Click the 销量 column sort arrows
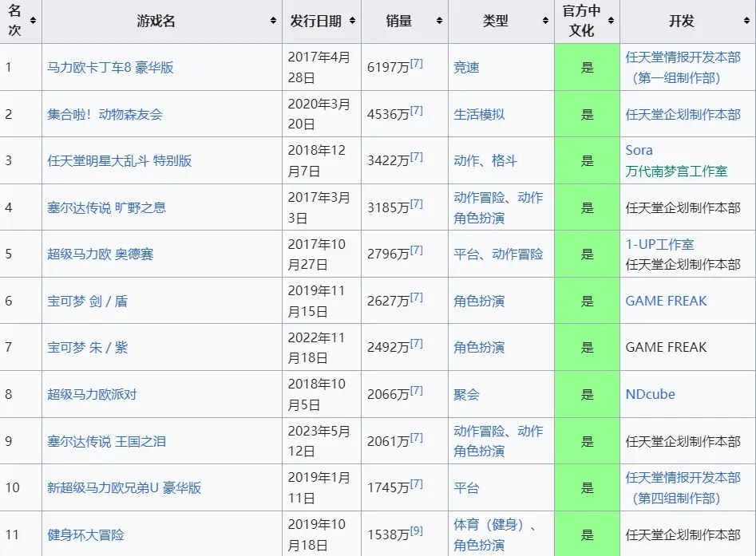This screenshot has width=756, height=556. [x=439, y=22]
